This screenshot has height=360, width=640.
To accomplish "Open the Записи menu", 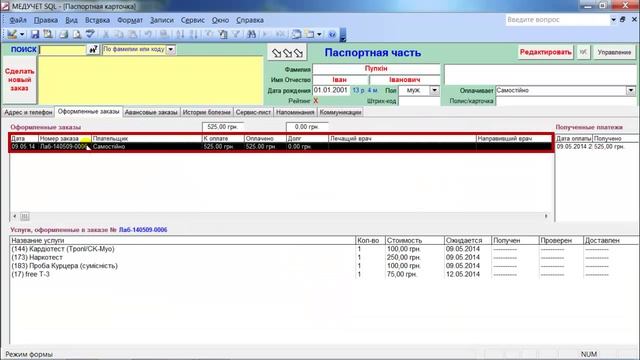I will (x=162, y=20).
